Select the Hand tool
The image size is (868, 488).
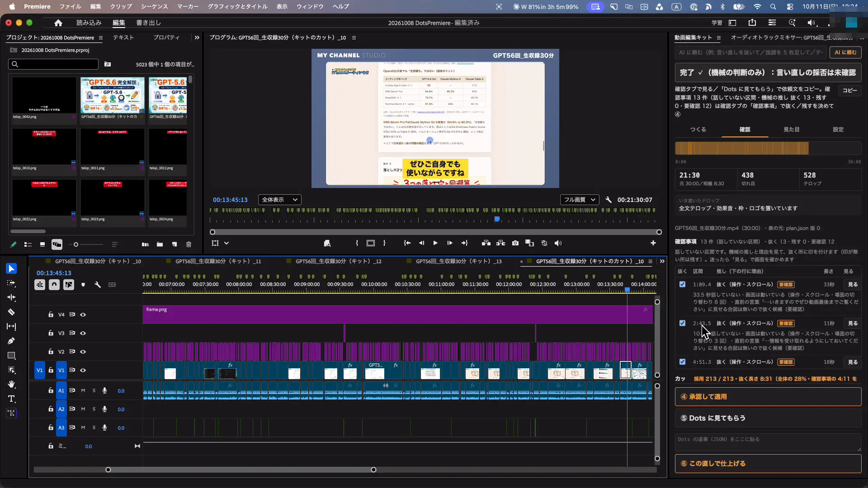(11, 385)
